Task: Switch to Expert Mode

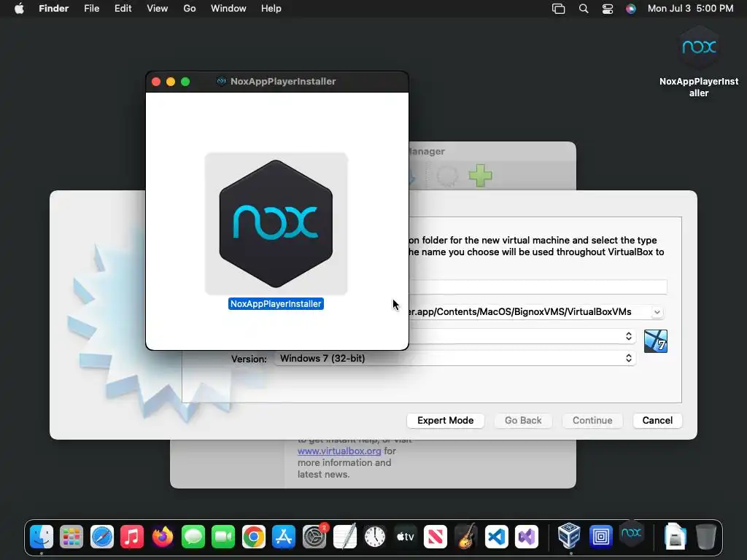Action: 446,421
